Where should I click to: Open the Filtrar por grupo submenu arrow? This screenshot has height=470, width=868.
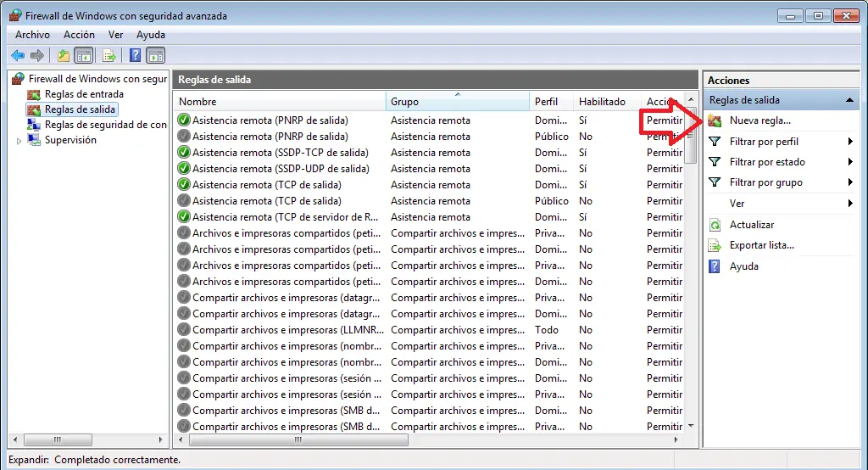tap(850, 182)
